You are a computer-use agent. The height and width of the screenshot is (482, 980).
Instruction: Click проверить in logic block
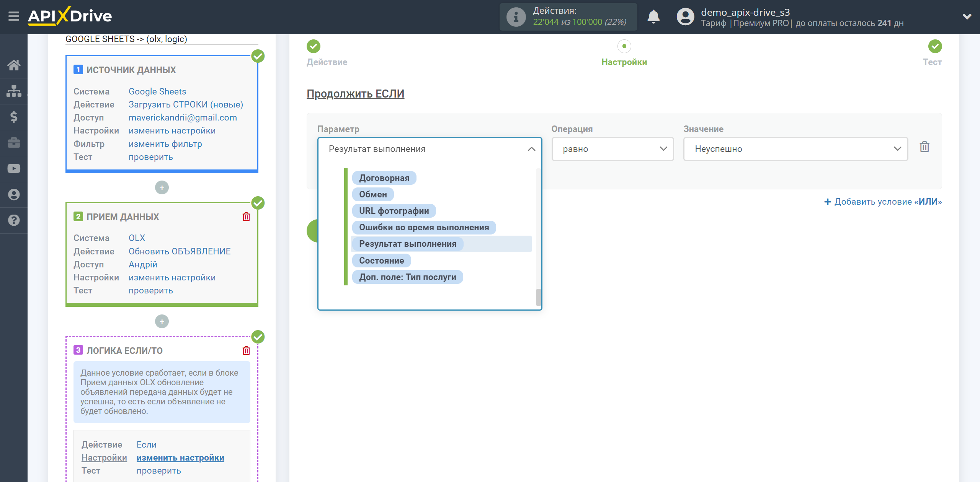[158, 471]
